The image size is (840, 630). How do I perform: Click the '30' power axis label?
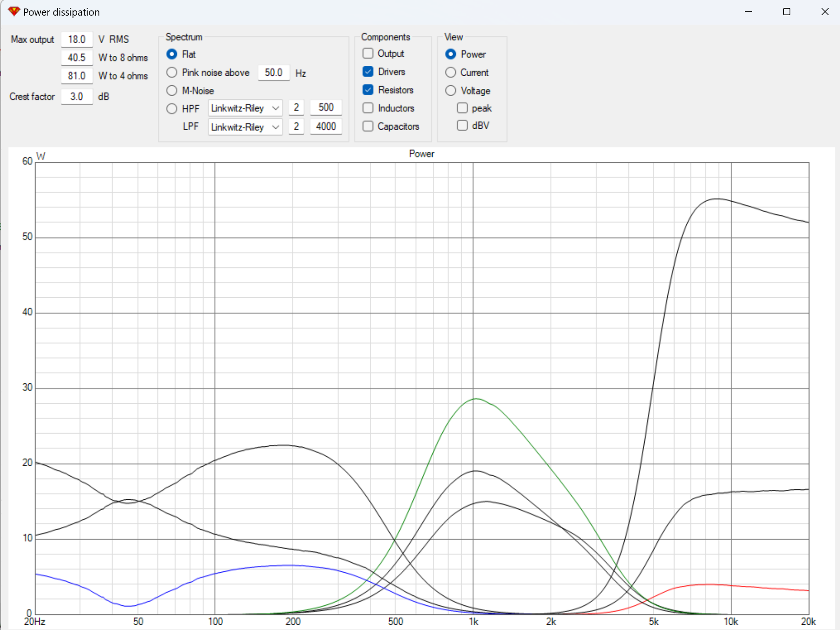(27, 387)
